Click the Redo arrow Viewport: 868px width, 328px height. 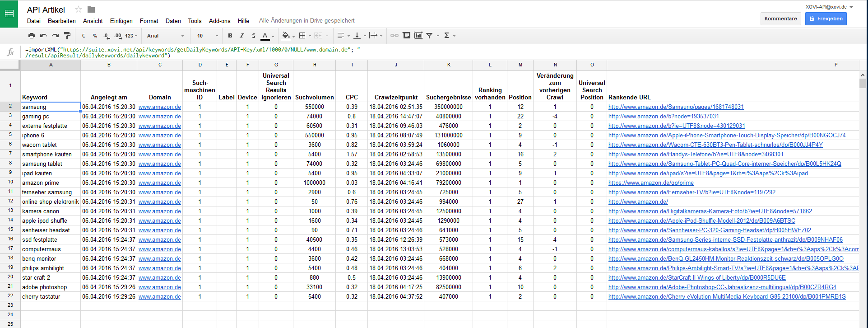(x=55, y=36)
